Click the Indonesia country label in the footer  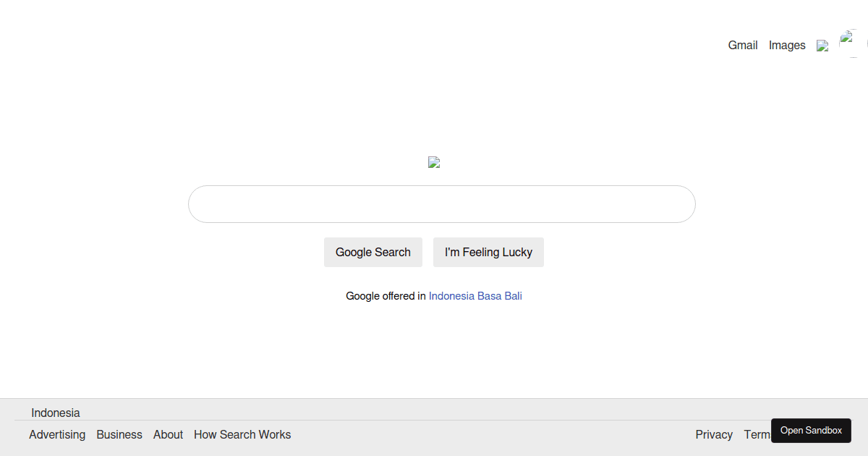coord(55,413)
